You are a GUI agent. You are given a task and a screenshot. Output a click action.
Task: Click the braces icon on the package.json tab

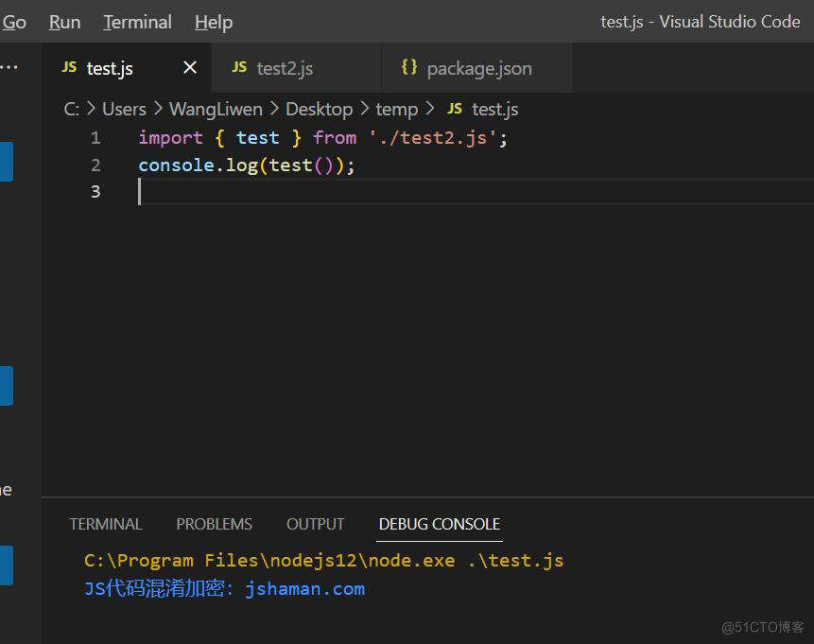pos(410,67)
